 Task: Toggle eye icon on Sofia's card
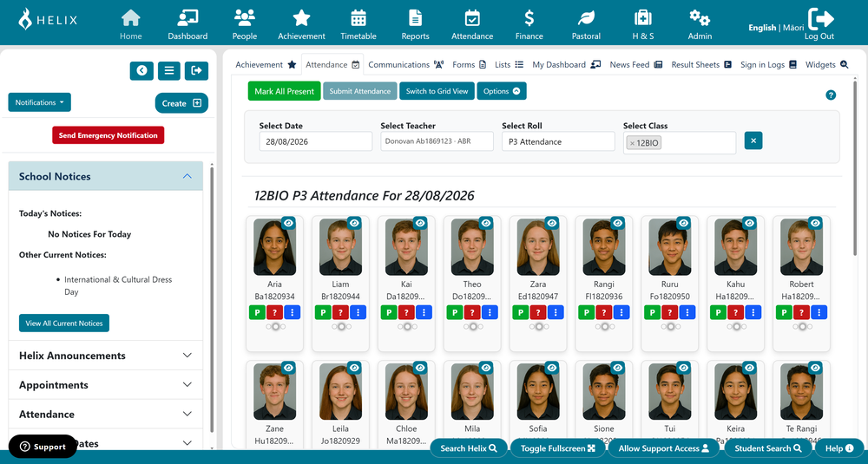pyautogui.click(x=552, y=367)
